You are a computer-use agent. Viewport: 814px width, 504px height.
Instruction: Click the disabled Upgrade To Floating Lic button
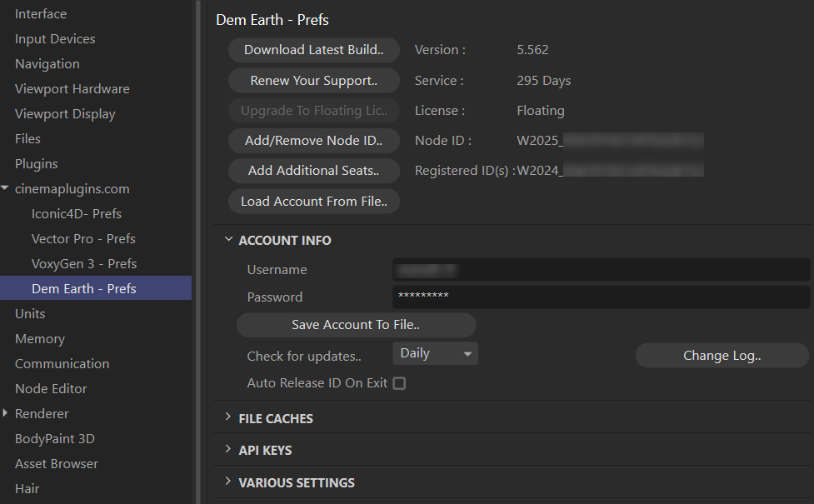[313, 111]
